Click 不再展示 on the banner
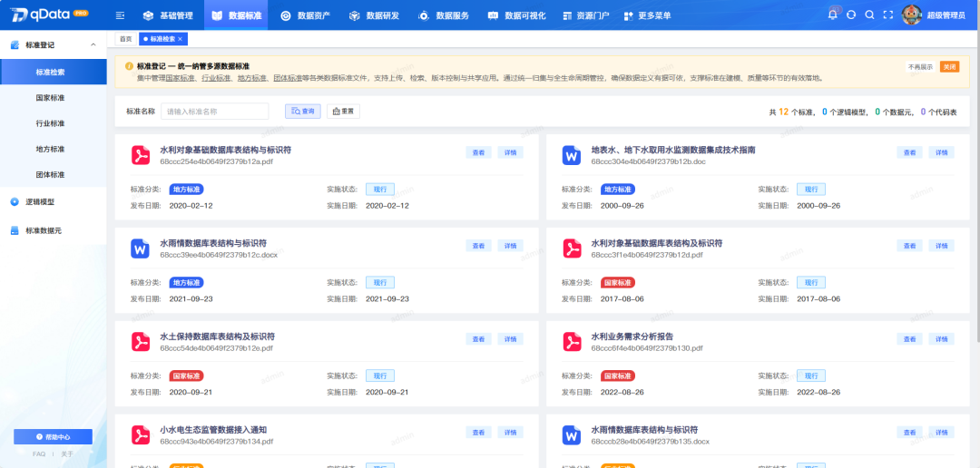Screen dimensions: 980x468 tap(920, 66)
